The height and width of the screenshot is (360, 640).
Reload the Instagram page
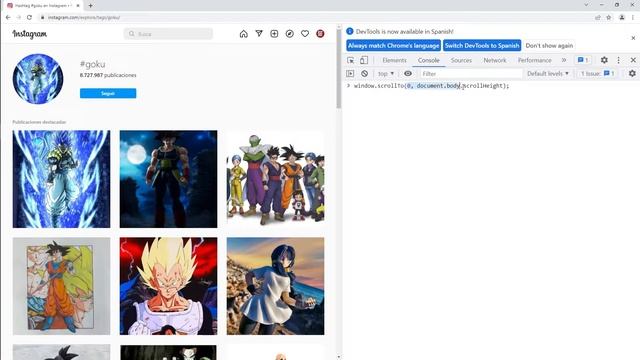click(29, 18)
